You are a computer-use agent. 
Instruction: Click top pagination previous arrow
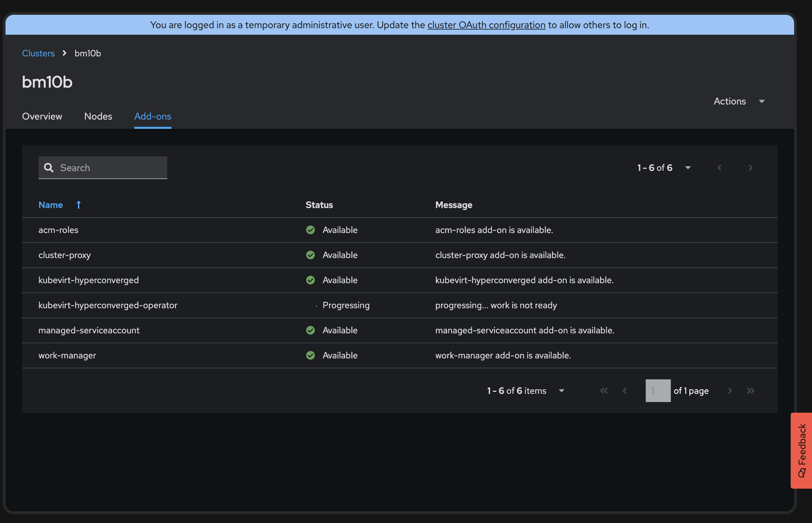pyautogui.click(x=720, y=168)
